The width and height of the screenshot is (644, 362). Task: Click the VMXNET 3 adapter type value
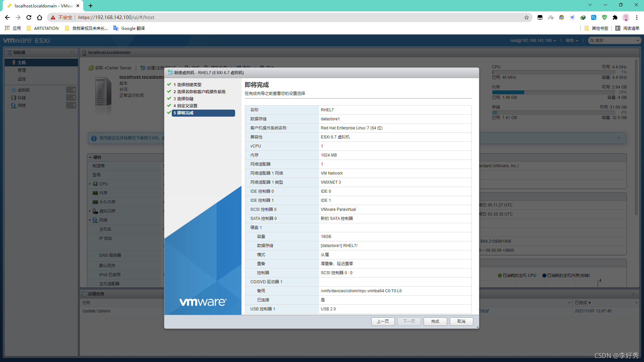click(x=331, y=182)
